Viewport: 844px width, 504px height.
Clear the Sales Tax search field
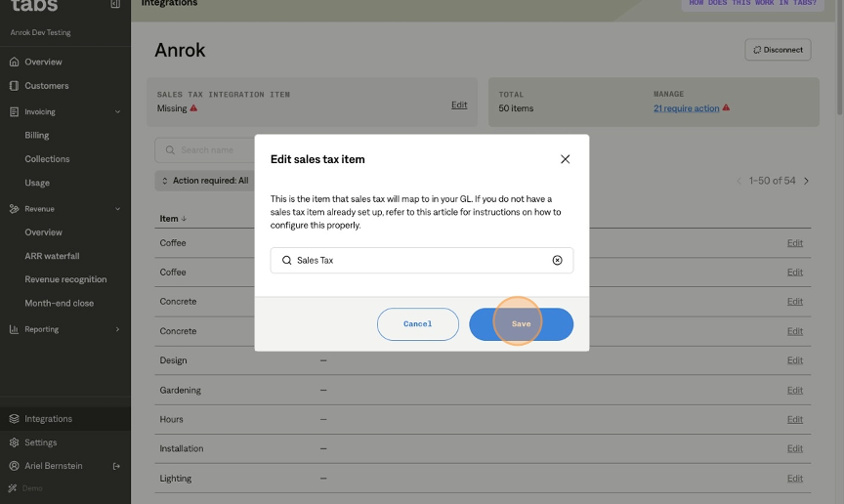(557, 261)
